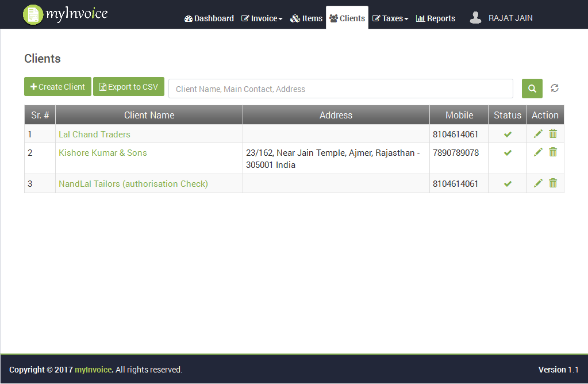Image resolution: width=588 pixels, height=384 pixels.
Task: Toggle status checkmark for Kishore Kumar & Sons
Action: (x=508, y=153)
